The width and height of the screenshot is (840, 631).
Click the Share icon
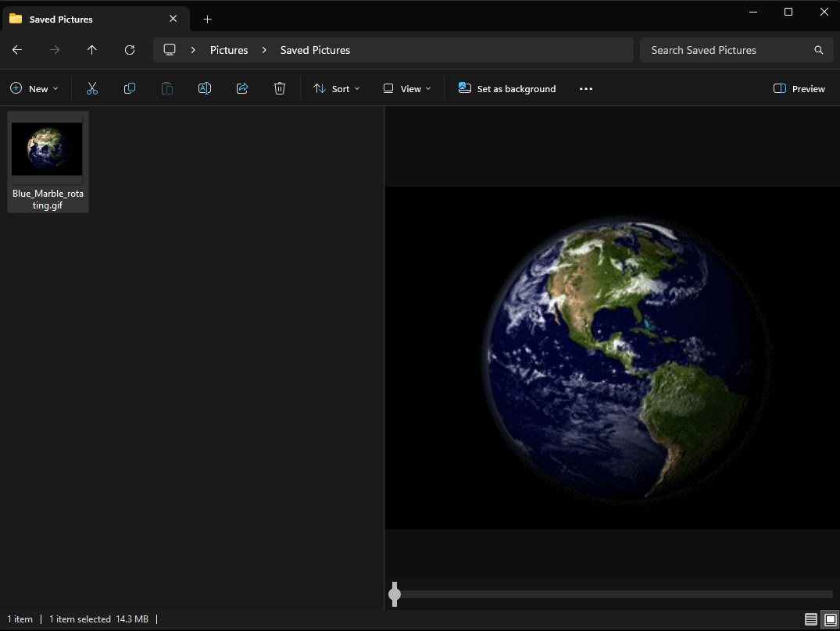(242, 89)
